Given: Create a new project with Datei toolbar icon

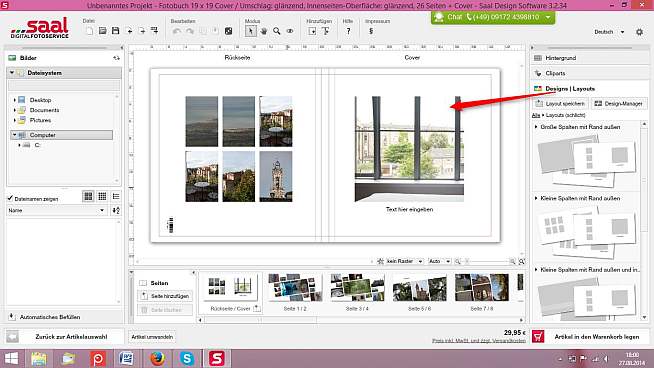Looking at the screenshot, I should pos(89,31).
